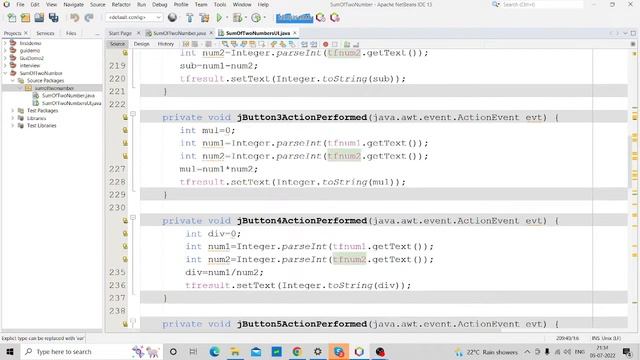Image resolution: width=640 pixels, height=360 pixels.
Task: Open the default config combo box
Action: click(134, 18)
